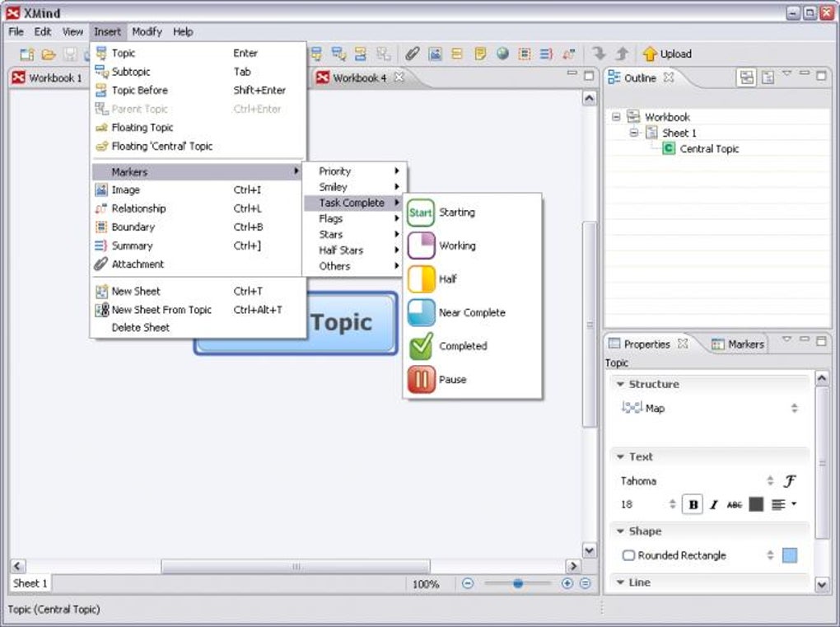Click the horizontal canvas scrollbar thumb
This screenshot has width=840, height=627.
tap(295, 566)
